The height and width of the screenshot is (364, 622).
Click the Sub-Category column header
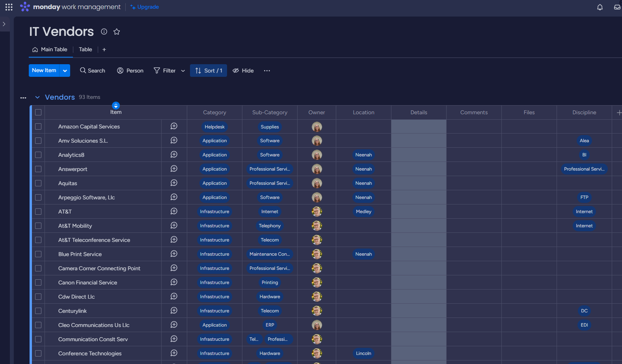pyautogui.click(x=270, y=113)
